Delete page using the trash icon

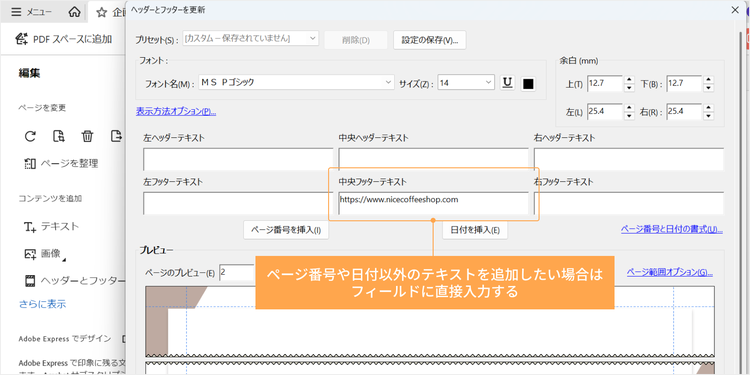(x=87, y=136)
